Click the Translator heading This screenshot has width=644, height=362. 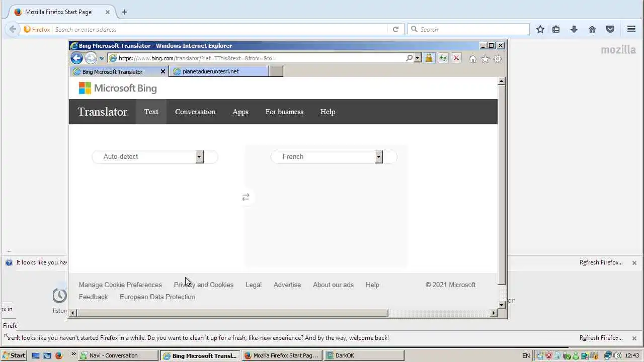(102, 112)
